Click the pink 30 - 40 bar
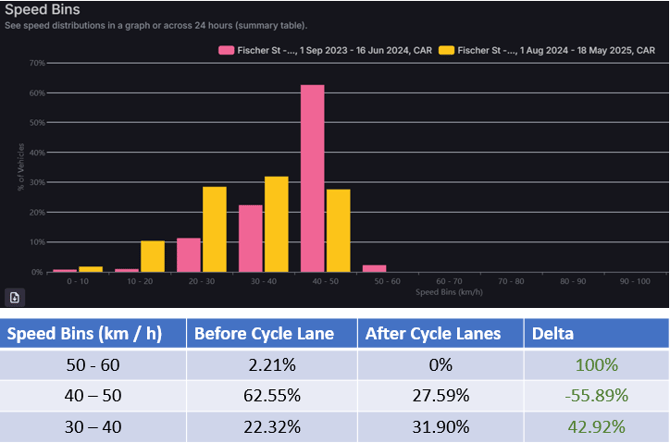Viewport: 670px width, 443px height. (x=250, y=238)
